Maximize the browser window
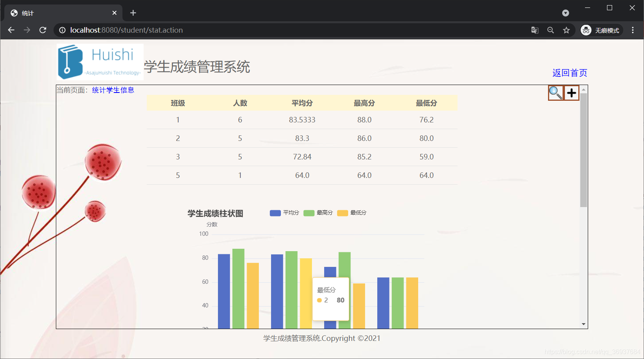The image size is (644, 359). click(x=609, y=8)
